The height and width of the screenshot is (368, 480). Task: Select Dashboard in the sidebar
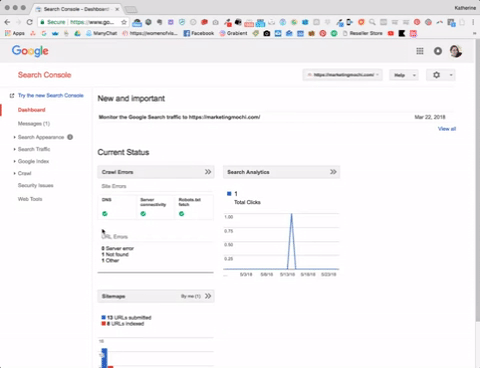[31, 110]
